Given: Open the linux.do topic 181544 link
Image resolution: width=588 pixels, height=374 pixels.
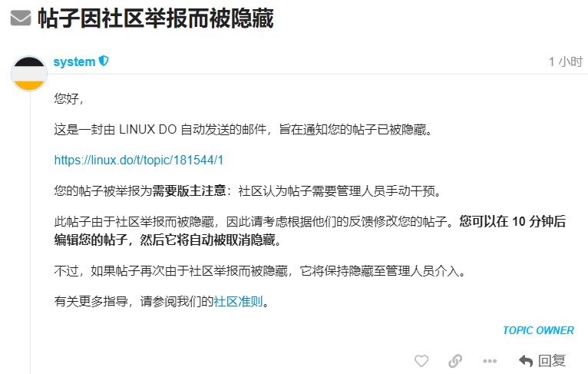Looking at the screenshot, I should 139,161.
